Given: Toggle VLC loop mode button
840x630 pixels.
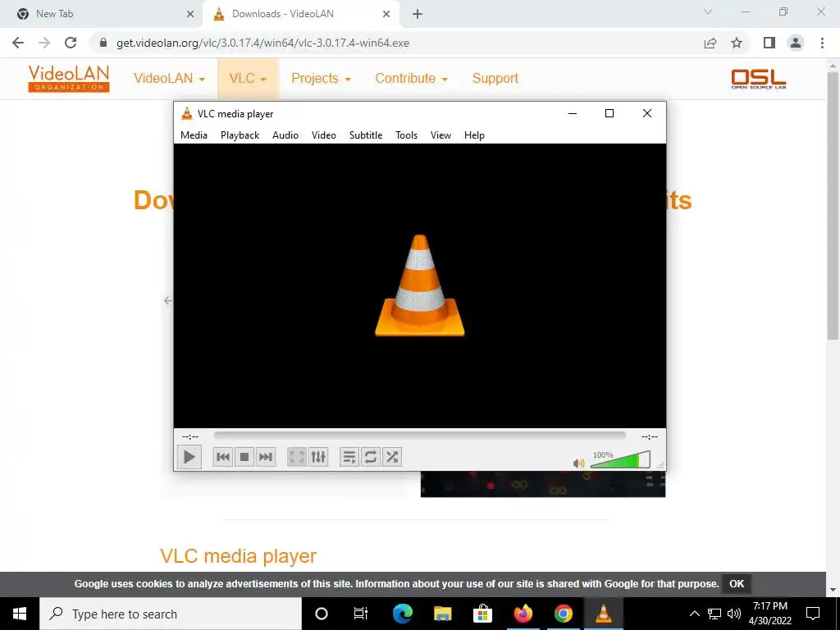Looking at the screenshot, I should (371, 457).
